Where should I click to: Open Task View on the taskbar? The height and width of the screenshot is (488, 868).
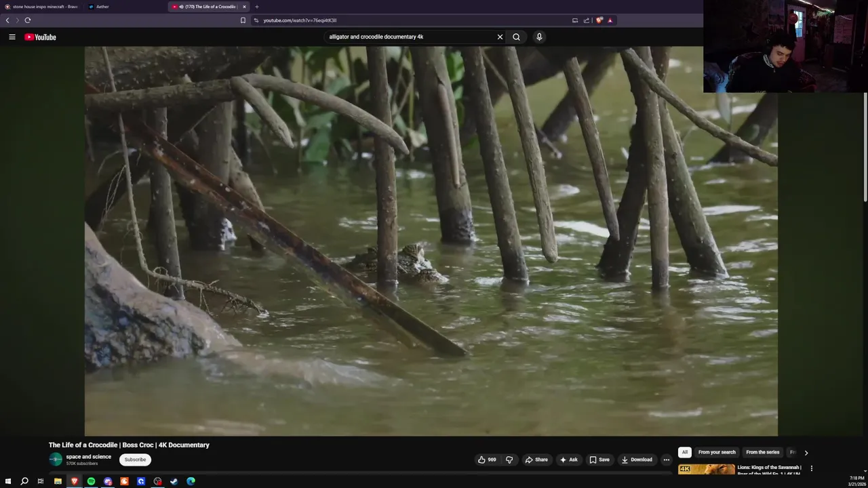coord(41,481)
